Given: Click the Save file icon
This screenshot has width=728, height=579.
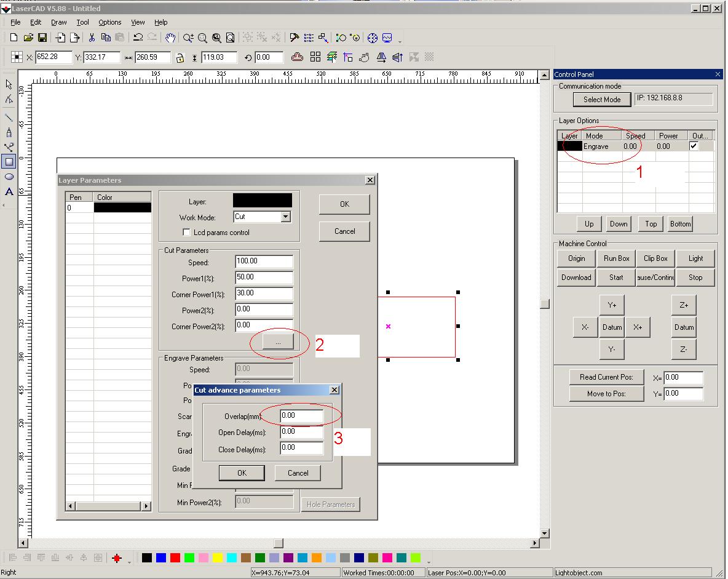Looking at the screenshot, I should (x=42, y=38).
